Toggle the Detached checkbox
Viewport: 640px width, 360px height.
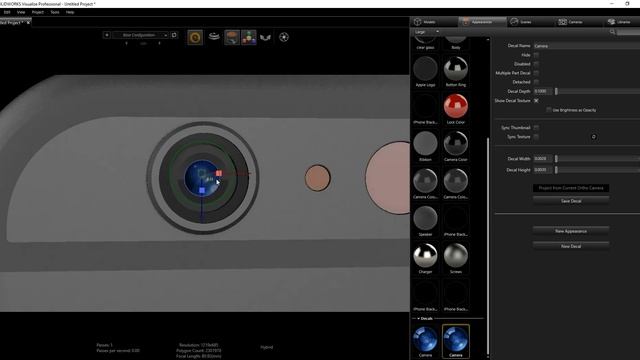536,82
